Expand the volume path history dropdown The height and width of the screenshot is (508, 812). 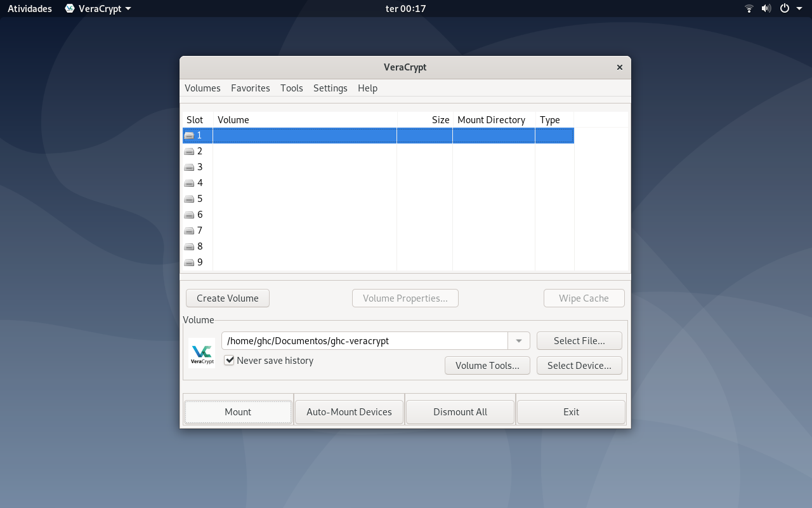pyautogui.click(x=519, y=341)
